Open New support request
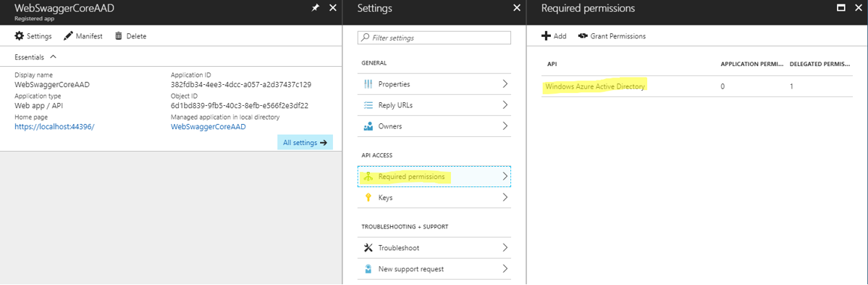 434,268
